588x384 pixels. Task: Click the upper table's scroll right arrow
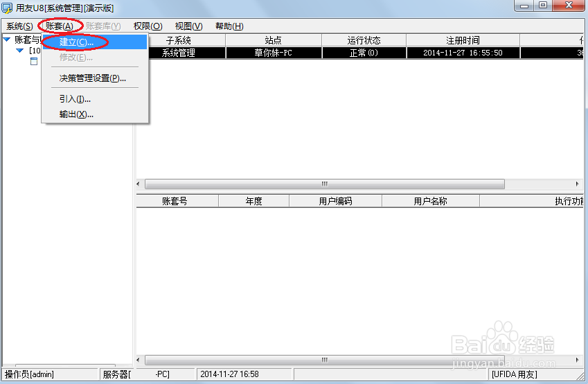click(578, 184)
